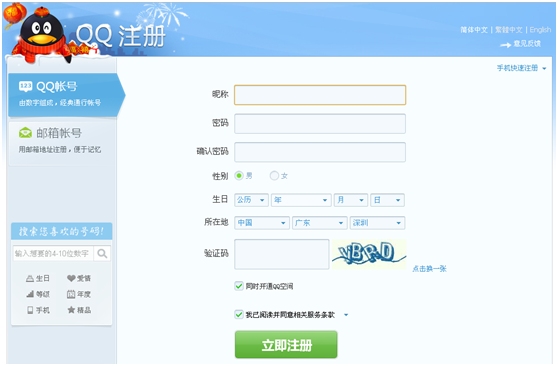Toggle the 我已阅读并同意相关服务条款 checkbox
Screen dimensions: 558x366
pyautogui.click(x=239, y=314)
